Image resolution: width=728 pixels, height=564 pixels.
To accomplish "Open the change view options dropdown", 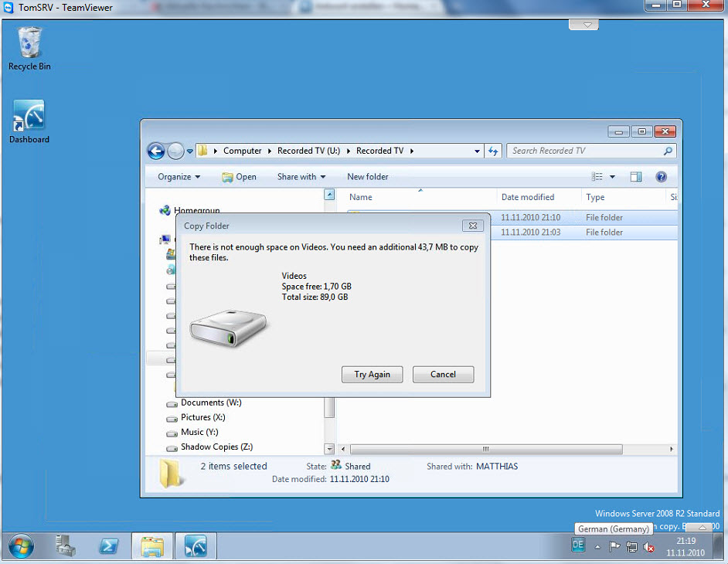I will (x=613, y=177).
